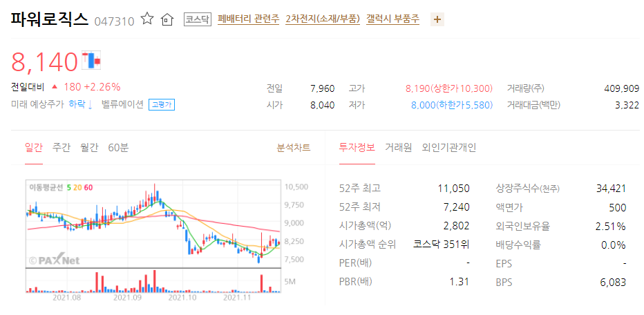
Task: Click the 고가 value 8,190(상한가10,300)
Action: point(449,88)
